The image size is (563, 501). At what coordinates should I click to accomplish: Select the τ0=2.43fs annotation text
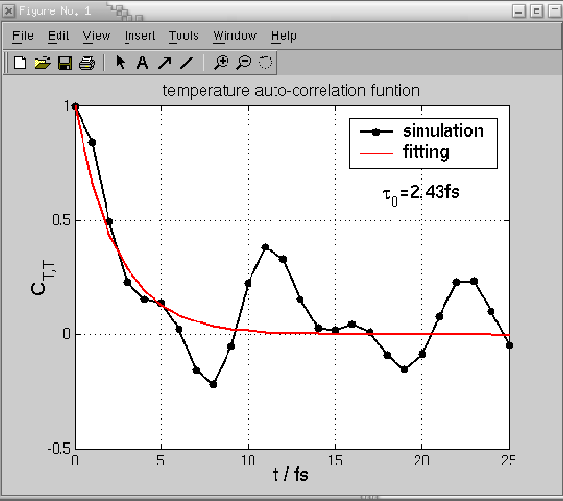pyautogui.click(x=421, y=194)
